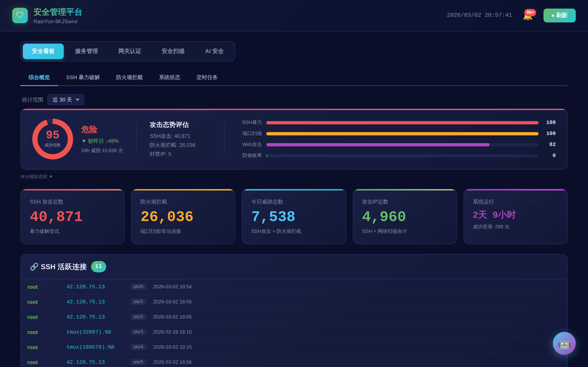Image resolution: width=588 pixels, height=367 pixels.
Task: Switch to AI 安全 tab
Action: click(214, 51)
